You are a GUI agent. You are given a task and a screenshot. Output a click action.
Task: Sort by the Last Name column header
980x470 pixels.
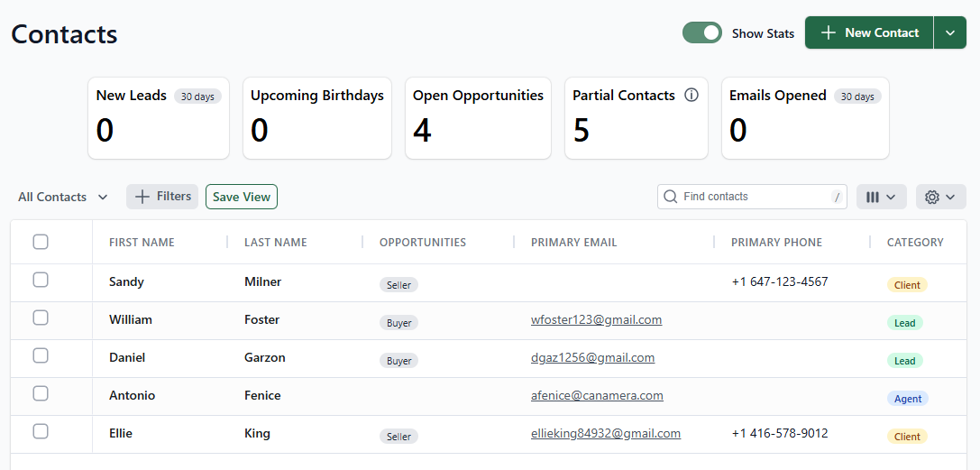275,242
